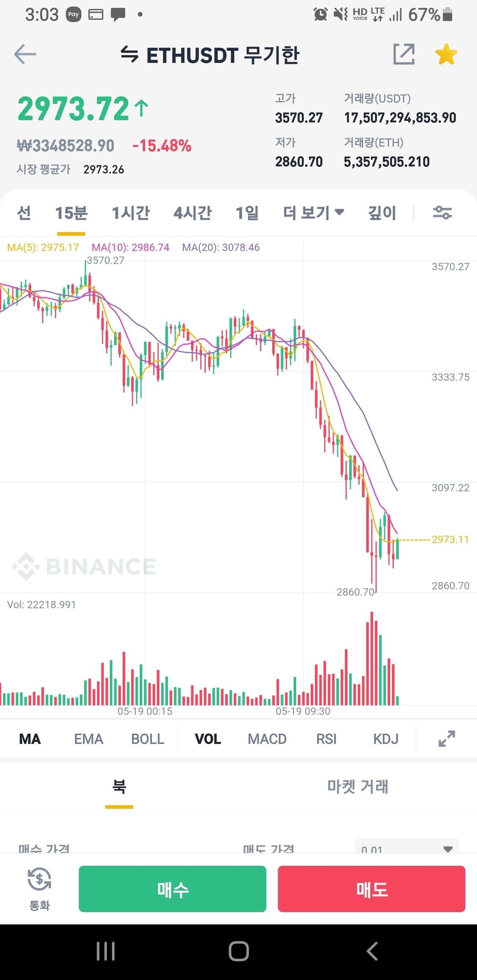This screenshot has height=980, width=477.
Task: Toggle the VOL indicator
Action: click(208, 739)
